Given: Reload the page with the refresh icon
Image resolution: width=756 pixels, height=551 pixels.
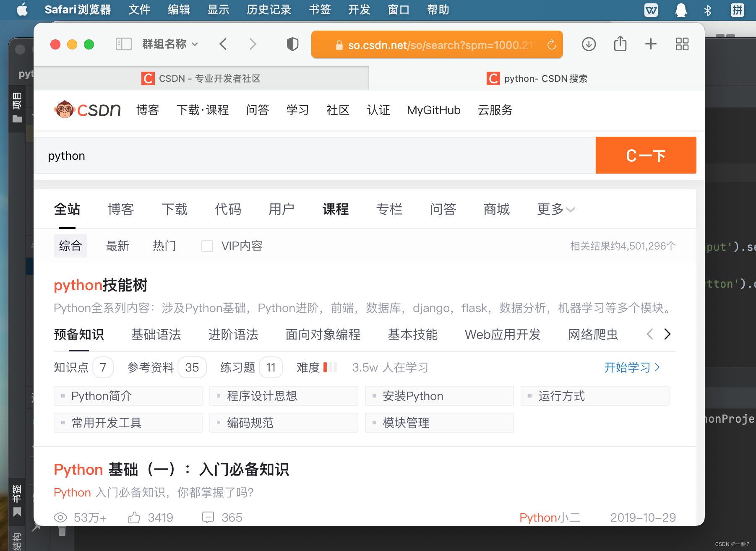Looking at the screenshot, I should pos(553,44).
